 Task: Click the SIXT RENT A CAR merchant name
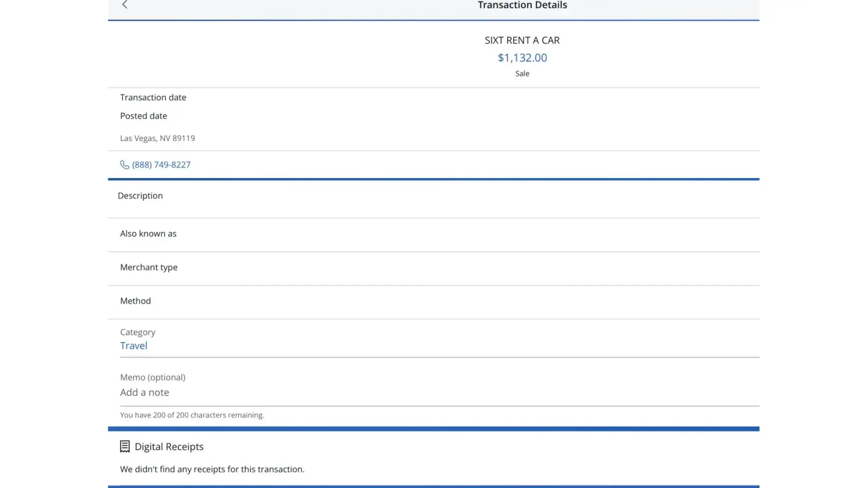coord(522,41)
